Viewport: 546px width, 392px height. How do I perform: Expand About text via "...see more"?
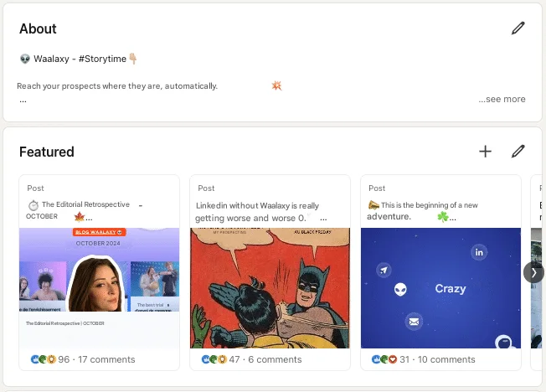pos(502,100)
